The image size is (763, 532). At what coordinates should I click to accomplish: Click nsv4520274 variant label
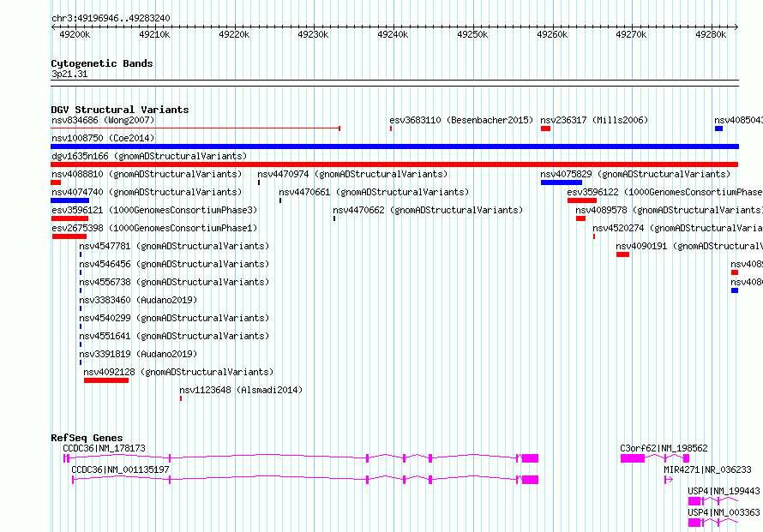tap(677, 228)
